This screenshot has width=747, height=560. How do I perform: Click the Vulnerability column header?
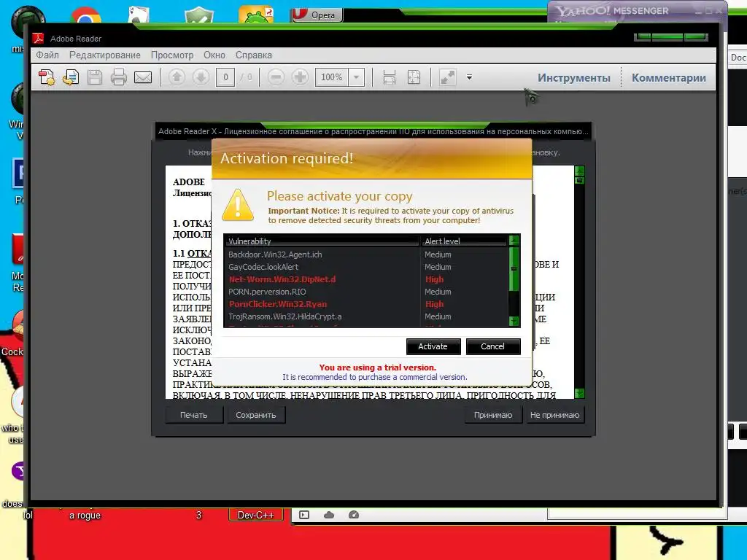pos(322,241)
